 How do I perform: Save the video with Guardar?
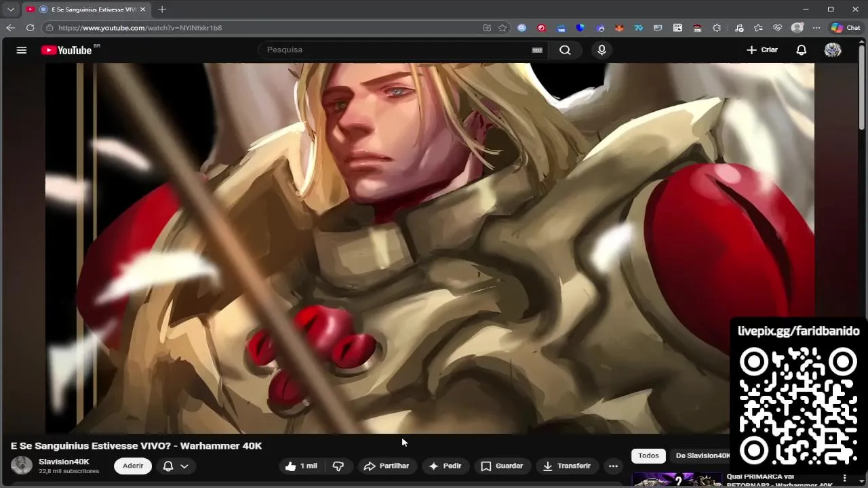click(x=502, y=466)
